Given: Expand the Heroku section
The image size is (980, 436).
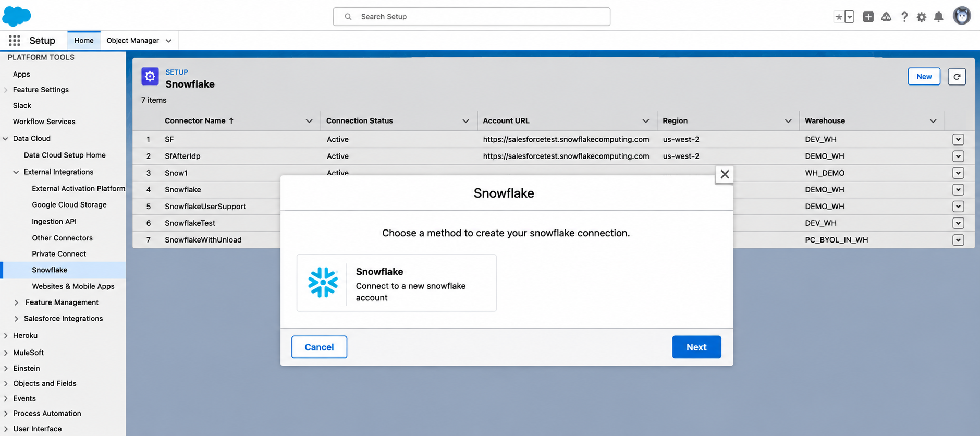Looking at the screenshot, I should pos(6,336).
